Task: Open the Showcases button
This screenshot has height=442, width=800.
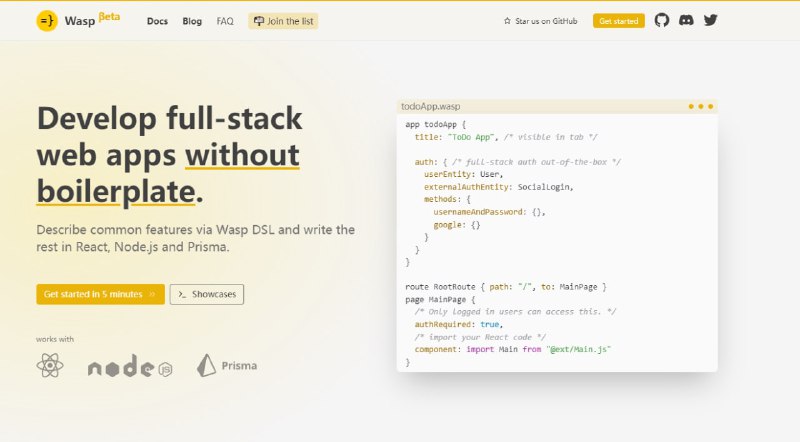Action: click(x=207, y=294)
